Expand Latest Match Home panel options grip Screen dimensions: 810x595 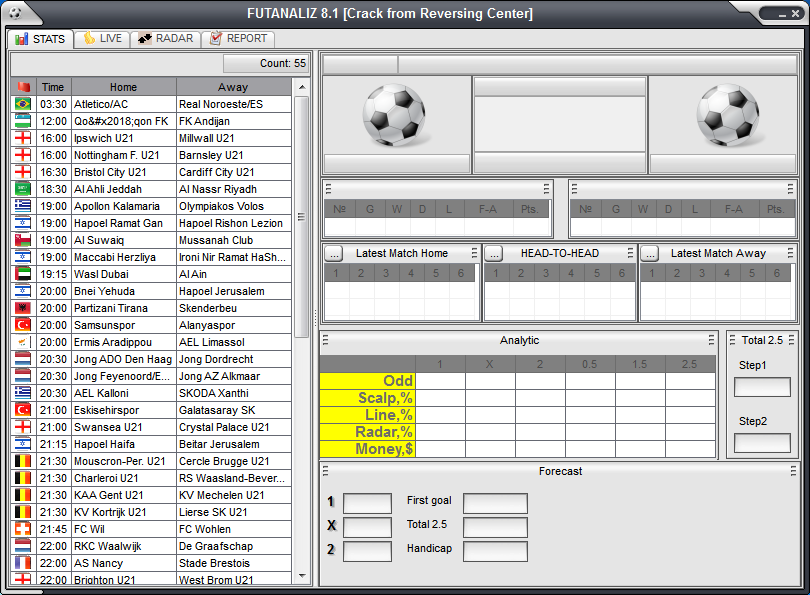(x=474, y=253)
